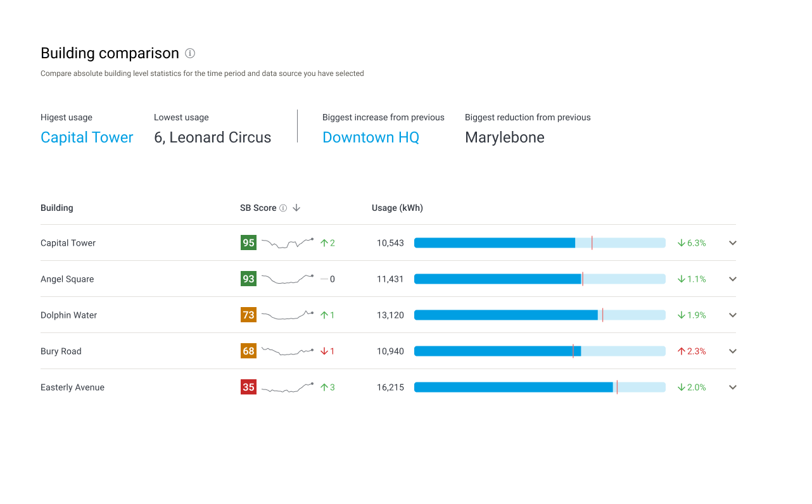Click the 16,215 usage value
The width and height of the screenshot is (812, 504).
tap(390, 387)
